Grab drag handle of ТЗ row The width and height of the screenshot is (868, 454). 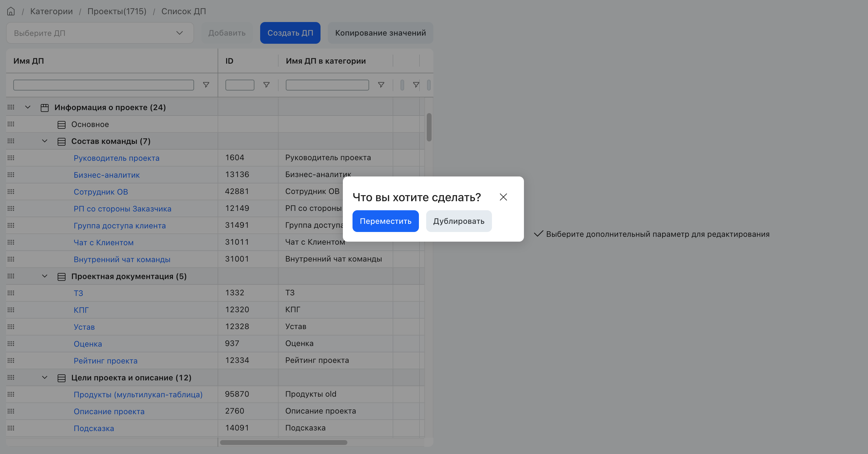click(x=11, y=293)
